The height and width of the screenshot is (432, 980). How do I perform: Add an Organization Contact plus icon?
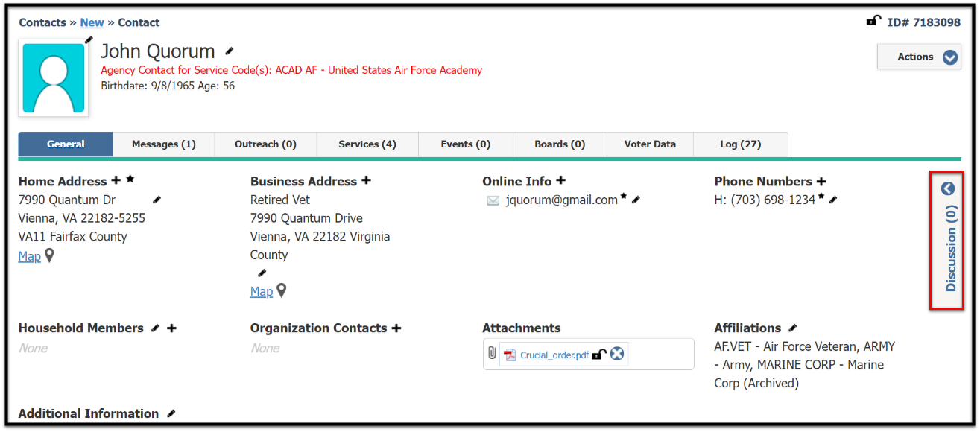[396, 328]
